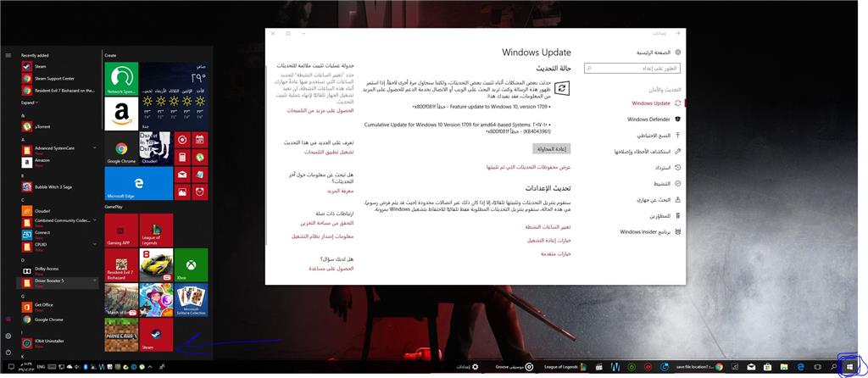The image size is (868, 378).
Task: Open the Microsoft Edge tile
Action: click(139, 183)
